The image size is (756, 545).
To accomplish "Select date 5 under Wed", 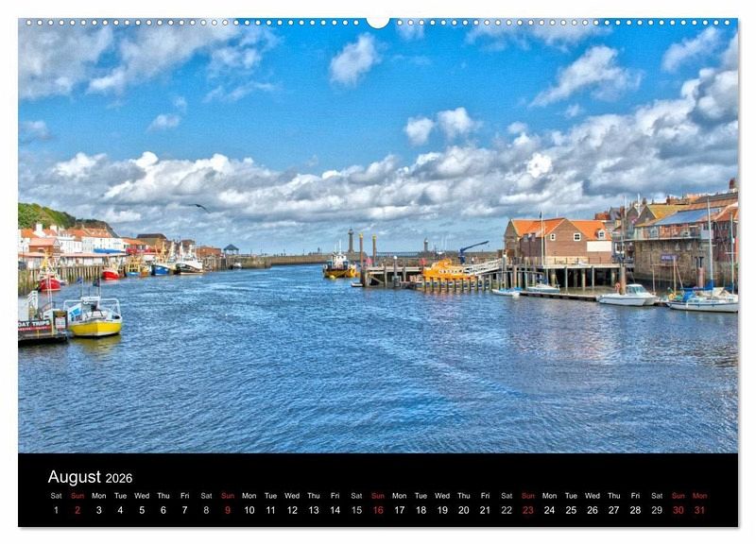I will point(142,510).
